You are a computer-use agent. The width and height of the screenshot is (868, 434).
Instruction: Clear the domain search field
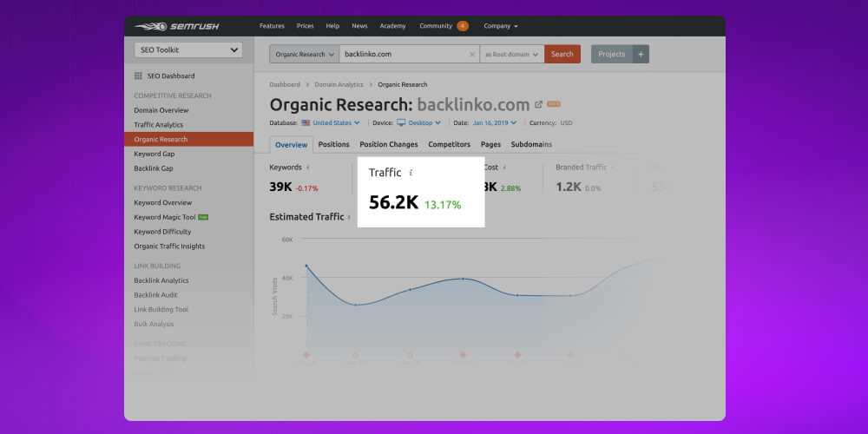point(472,54)
